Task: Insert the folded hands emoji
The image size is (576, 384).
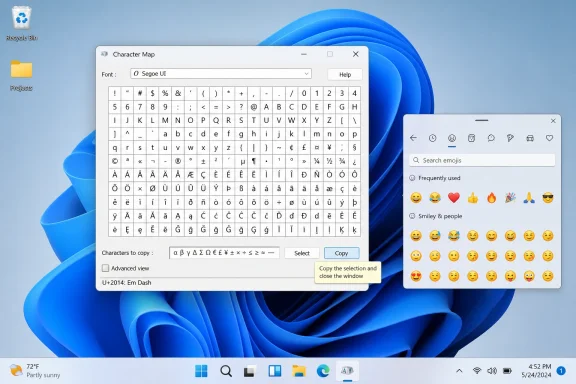Action: coord(529,198)
